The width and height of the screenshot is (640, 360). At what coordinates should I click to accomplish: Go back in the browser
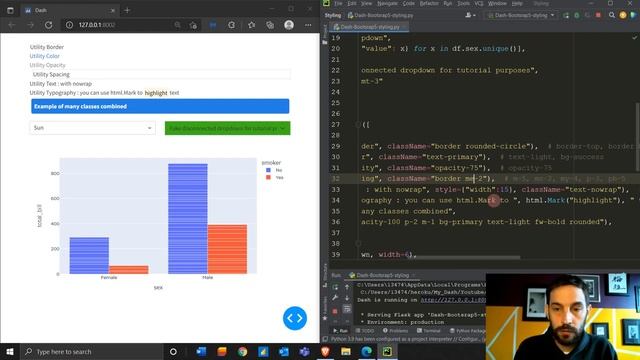click(12, 25)
